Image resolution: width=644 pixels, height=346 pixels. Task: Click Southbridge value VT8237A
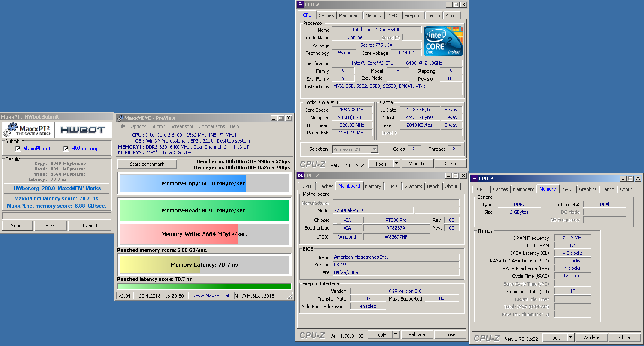coord(396,228)
